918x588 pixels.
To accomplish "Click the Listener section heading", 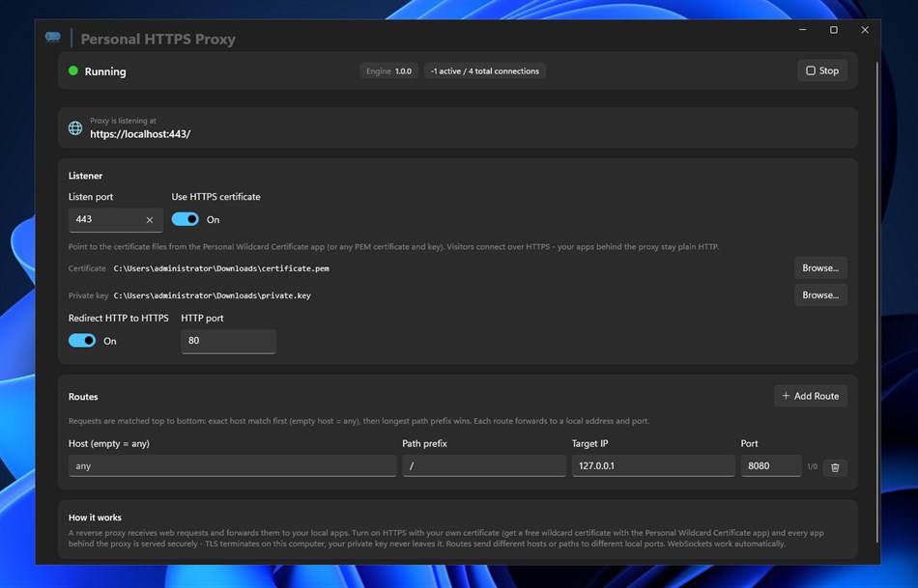I will [x=85, y=176].
